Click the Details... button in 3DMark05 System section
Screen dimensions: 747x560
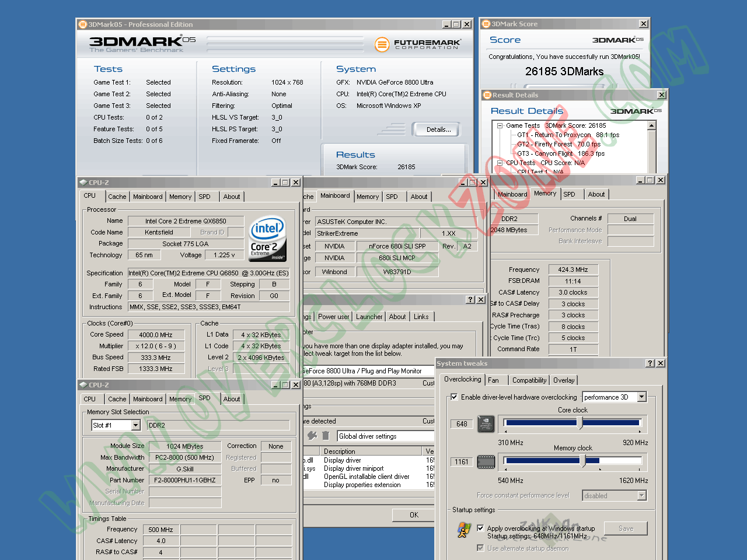pos(436,129)
